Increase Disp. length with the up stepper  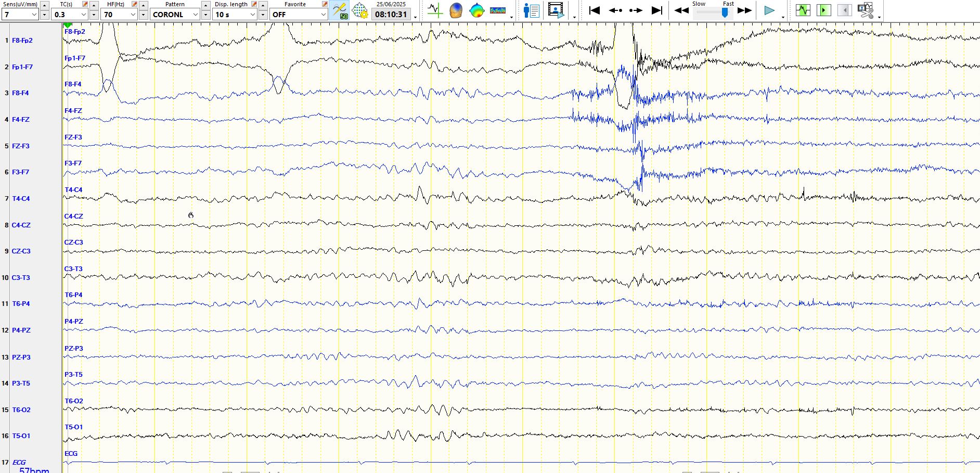point(263,5)
